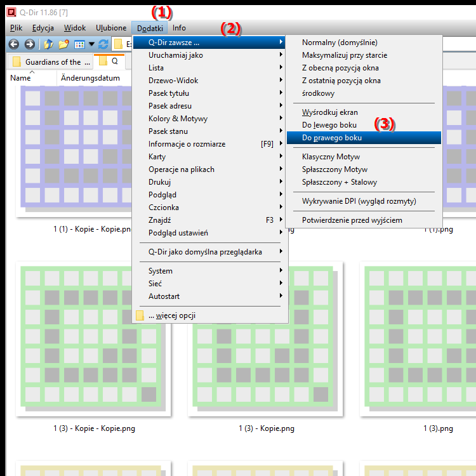
Task: Switch to the Q tab
Action: click(109, 61)
